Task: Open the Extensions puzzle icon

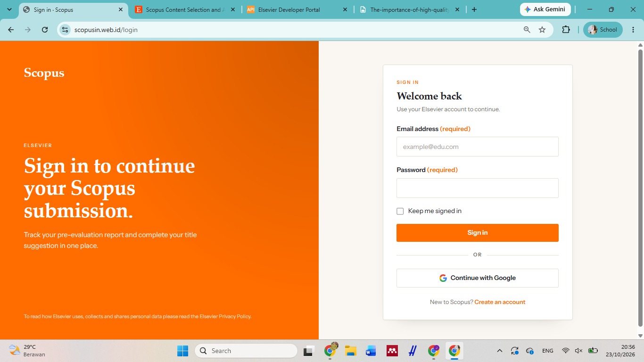Action: tap(566, 30)
